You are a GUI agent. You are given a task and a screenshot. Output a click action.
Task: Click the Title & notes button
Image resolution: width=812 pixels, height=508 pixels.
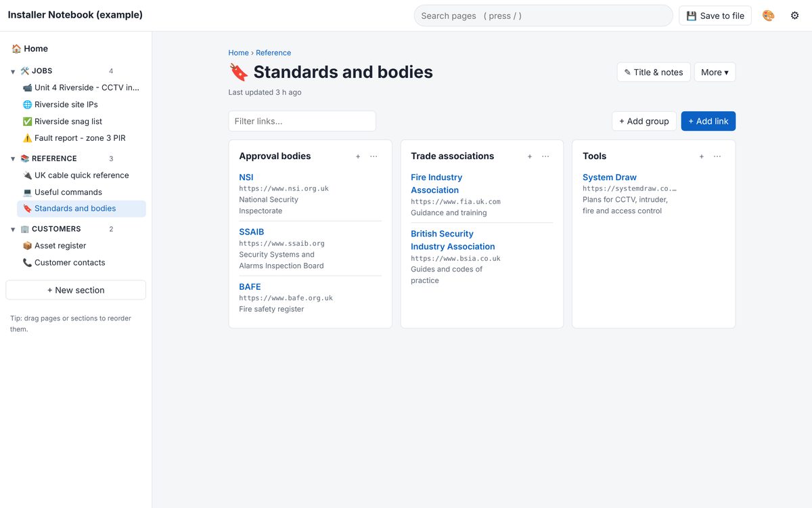[x=654, y=72]
